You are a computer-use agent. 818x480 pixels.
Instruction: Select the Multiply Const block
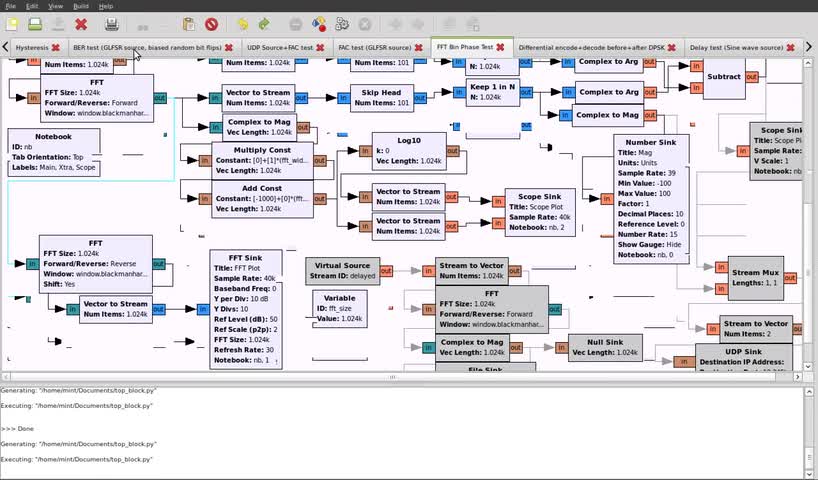[x=262, y=160]
